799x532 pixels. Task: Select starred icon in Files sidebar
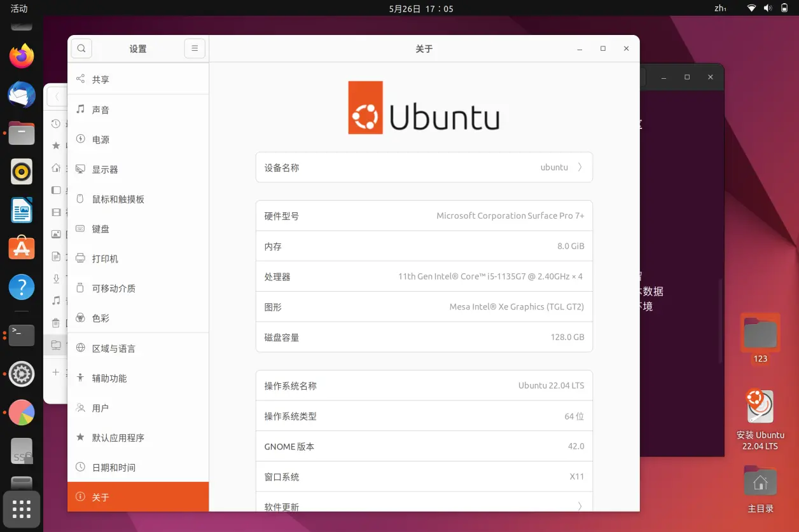pos(56,146)
